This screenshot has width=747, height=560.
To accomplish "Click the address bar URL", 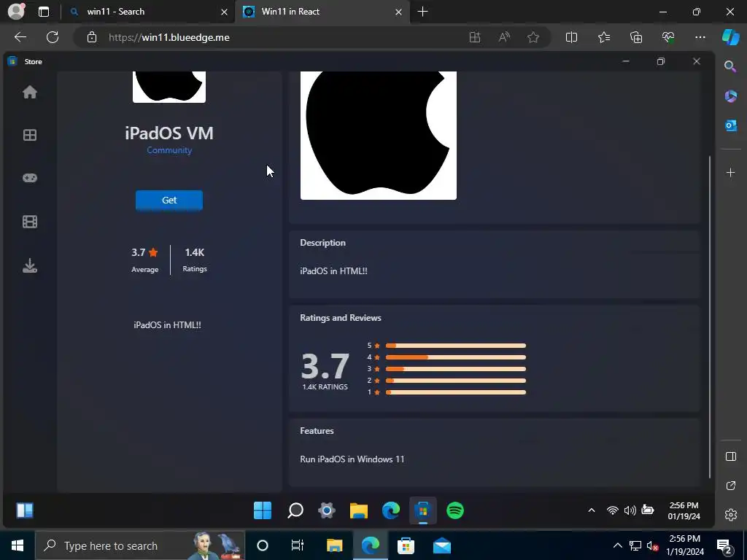I will pyautogui.click(x=169, y=37).
